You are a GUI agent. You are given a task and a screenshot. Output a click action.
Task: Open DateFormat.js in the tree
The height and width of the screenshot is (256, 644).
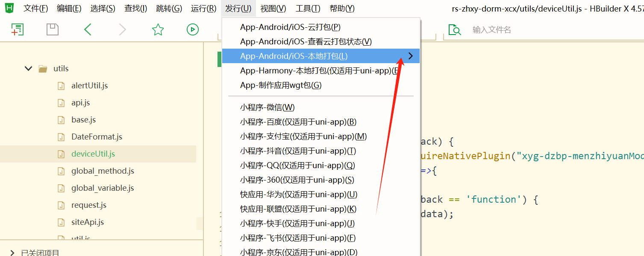[x=97, y=137]
